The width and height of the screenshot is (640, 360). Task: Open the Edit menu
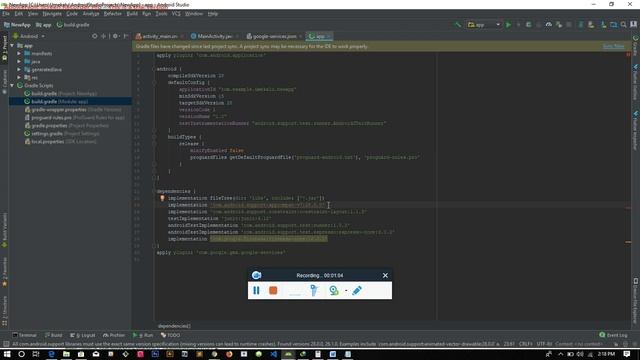19,14
